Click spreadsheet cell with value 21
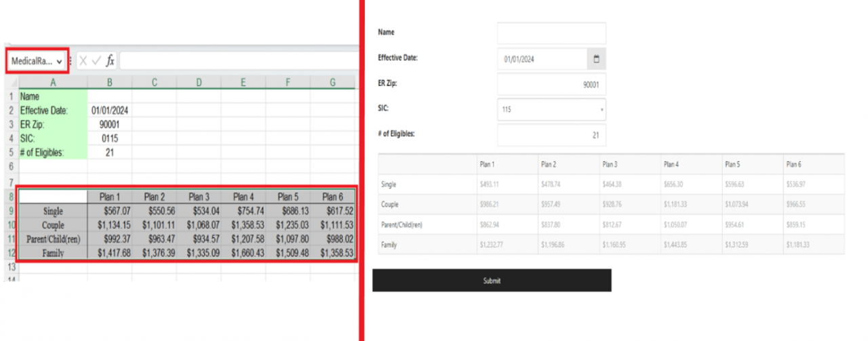This screenshot has height=341, width=868. pyautogui.click(x=110, y=153)
